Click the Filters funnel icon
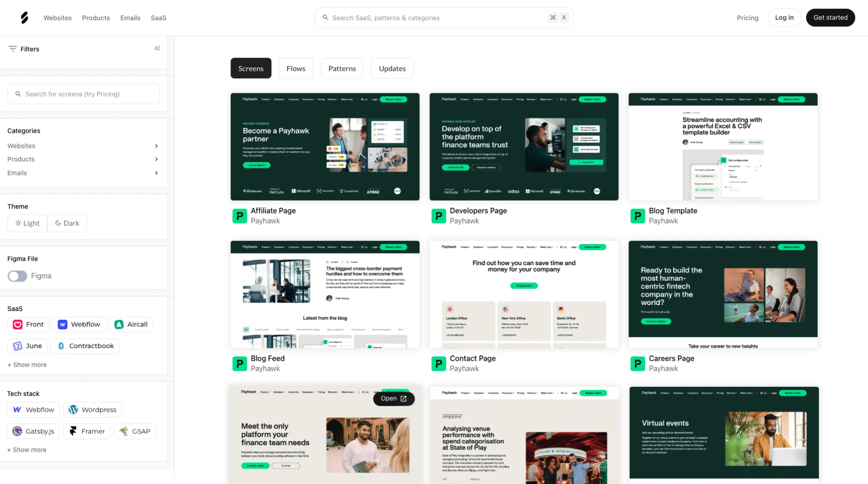This screenshot has width=868, height=484. (13, 49)
